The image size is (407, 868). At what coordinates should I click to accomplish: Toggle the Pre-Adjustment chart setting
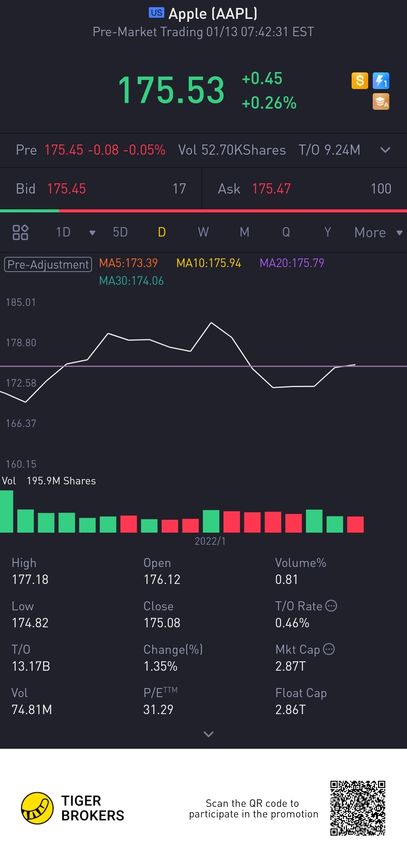click(x=48, y=264)
